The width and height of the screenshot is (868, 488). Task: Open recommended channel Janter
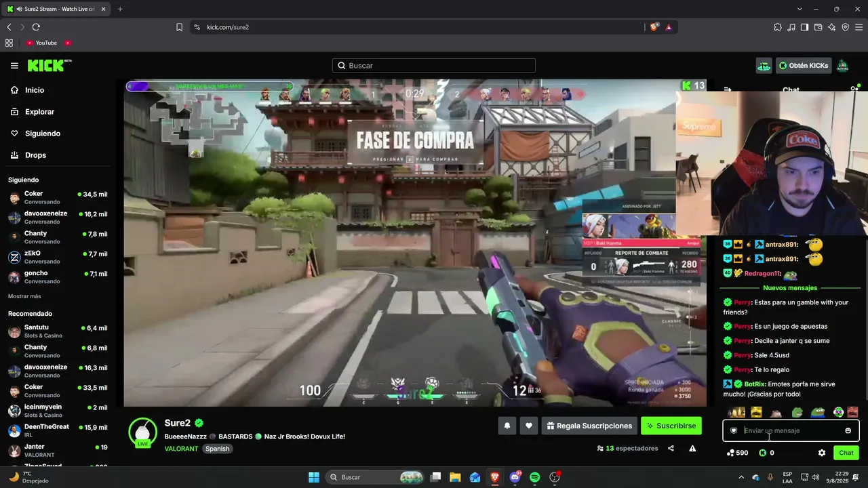click(x=58, y=450)
